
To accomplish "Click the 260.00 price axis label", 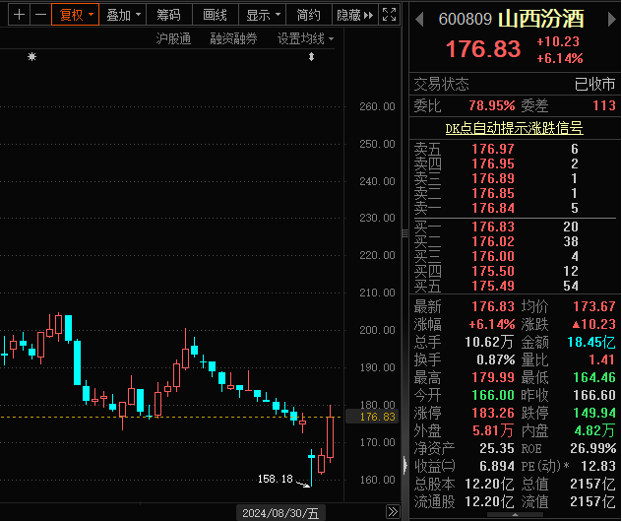I will [x=377, y=107].
